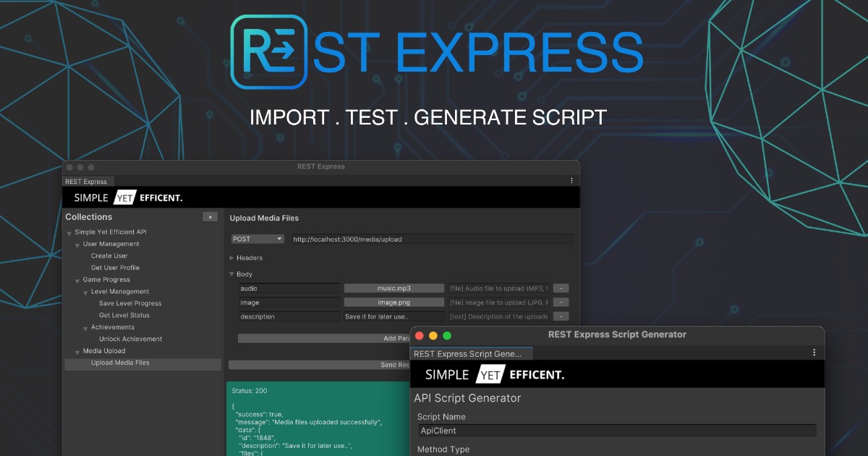The width and height of the screenshot is (868, 456).
Task: Remove the audio body parameter row
Action: pyautogui.click(x=561, y=288)
